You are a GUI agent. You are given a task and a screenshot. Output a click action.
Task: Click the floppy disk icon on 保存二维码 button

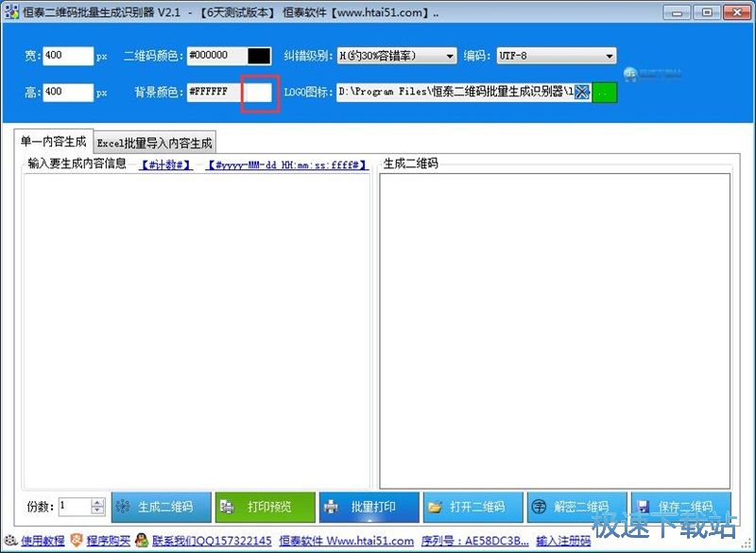pyautogui.click(x=643, y=507)
